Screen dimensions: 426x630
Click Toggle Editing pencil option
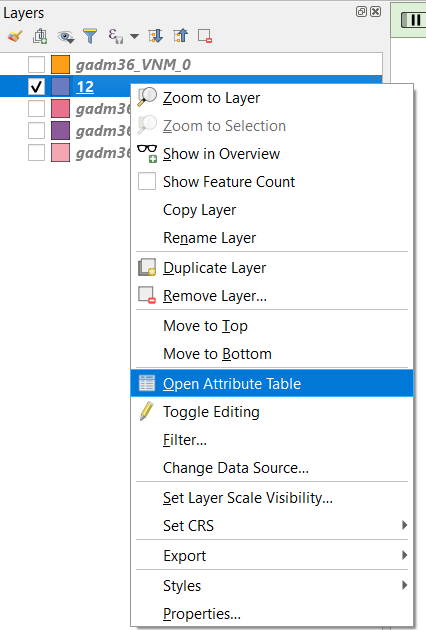272,411
